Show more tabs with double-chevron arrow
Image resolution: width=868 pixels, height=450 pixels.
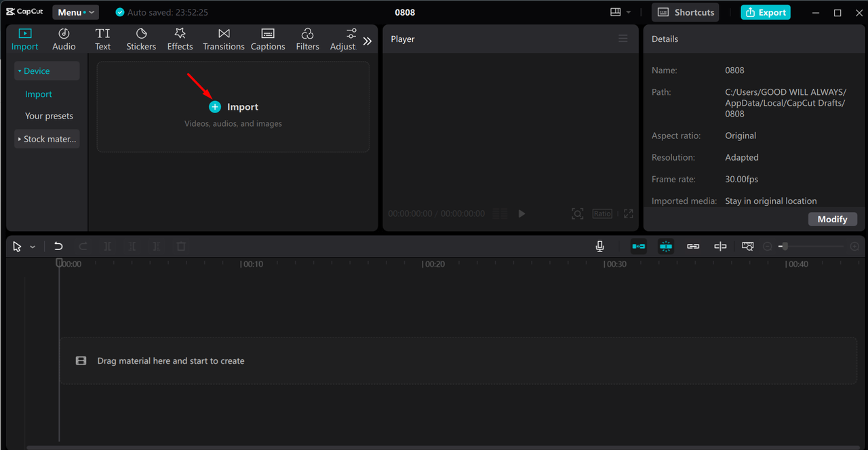tap(368, 41)
